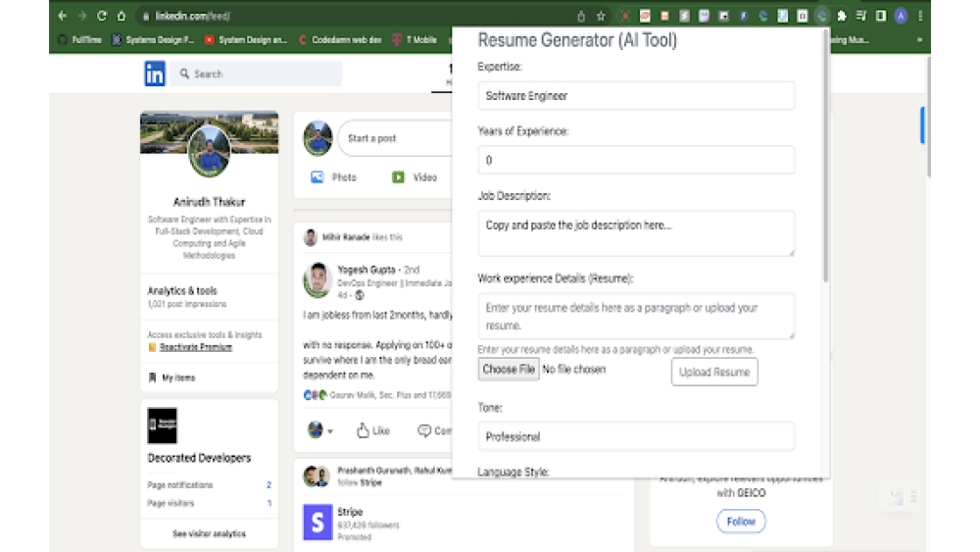
Task: Click the Reactivate Premium link
Action: pyautogui.click(x=196, y=347)
